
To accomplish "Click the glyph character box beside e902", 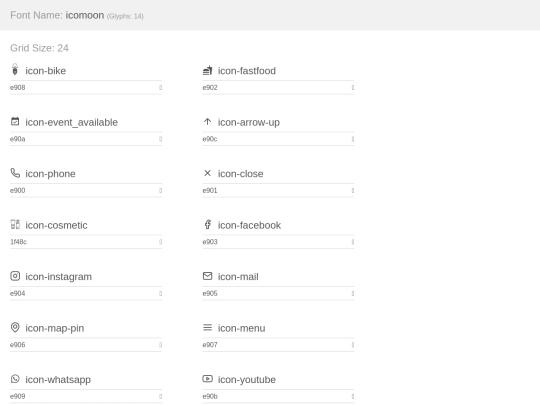I will click(x=353, y=87).
